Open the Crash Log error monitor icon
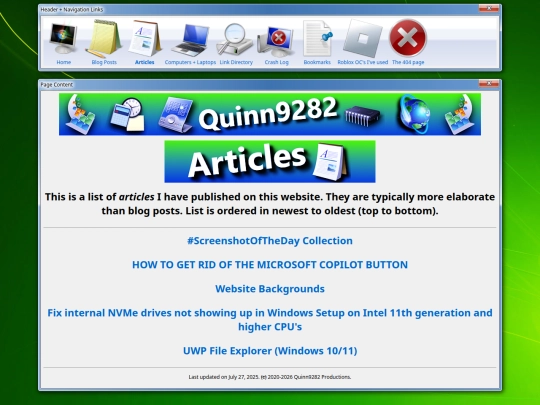The image size is (540, 405). [x=276, y=41]
